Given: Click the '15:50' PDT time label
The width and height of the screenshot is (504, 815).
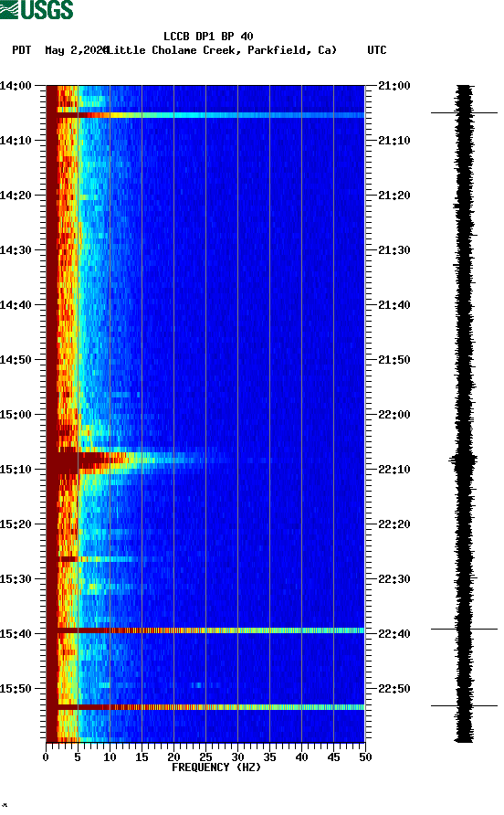Looking at the screenshot, I should (x=16, y=689).
